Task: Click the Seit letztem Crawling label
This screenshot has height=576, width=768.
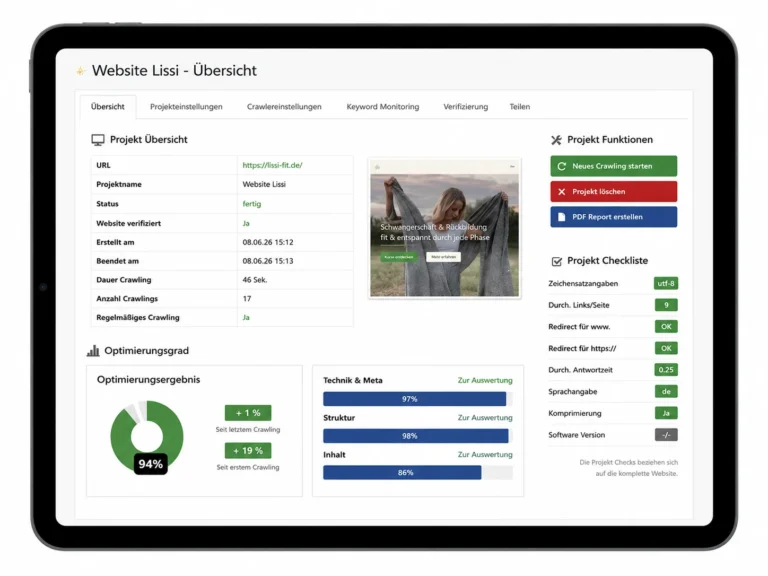Action: 248,430
